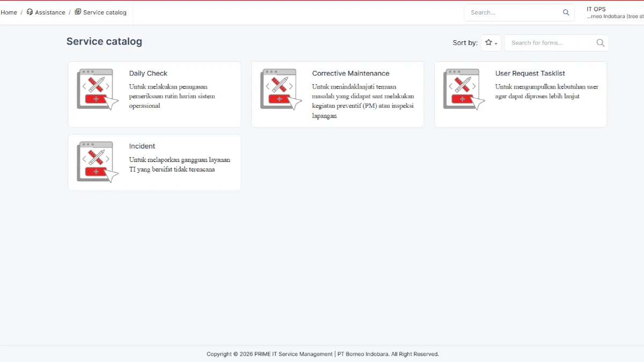Click the catalog icon beside Service catalog
This screenshot has width=644, height=362.
78,12
